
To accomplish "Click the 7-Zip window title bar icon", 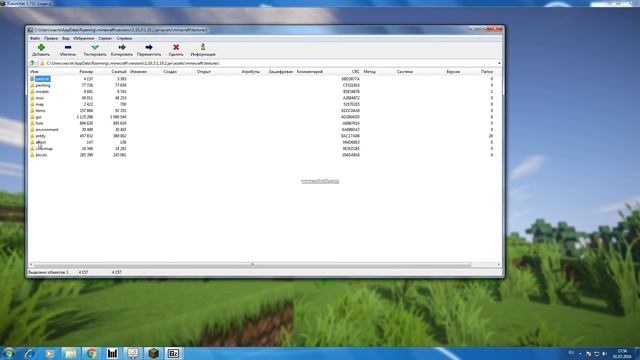I will 30,30.
